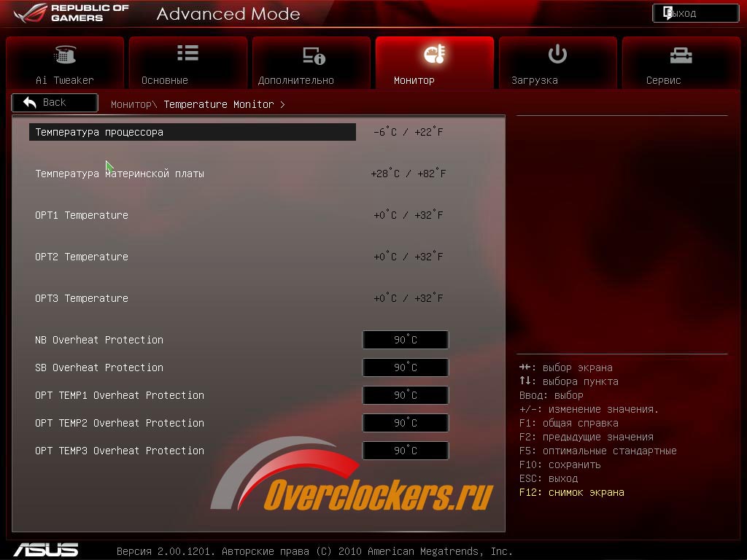Click the Основные list icon
Screen dimensions: 747x560
pos(187,52)
